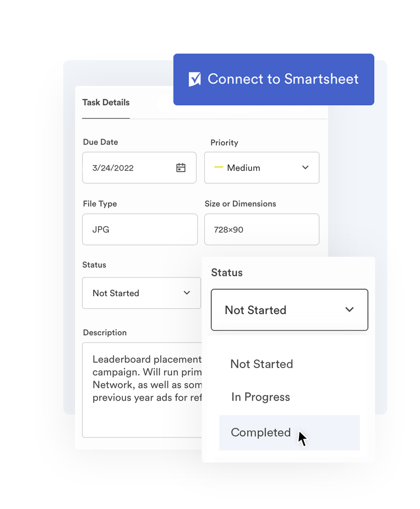This screenshot has height=509, width=420.
Task: Select Completed from the status options
Action: pos(261,432)
